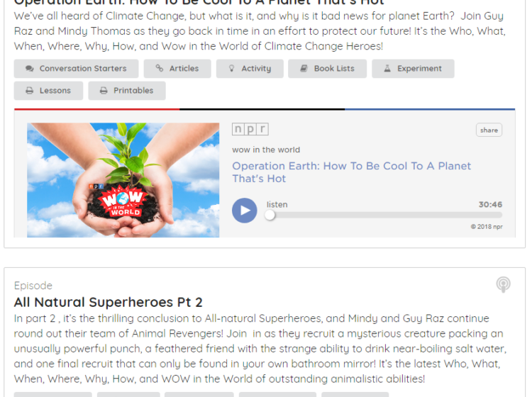Open the All Natural Superheroes Pt 2 heading

point(109,302)
